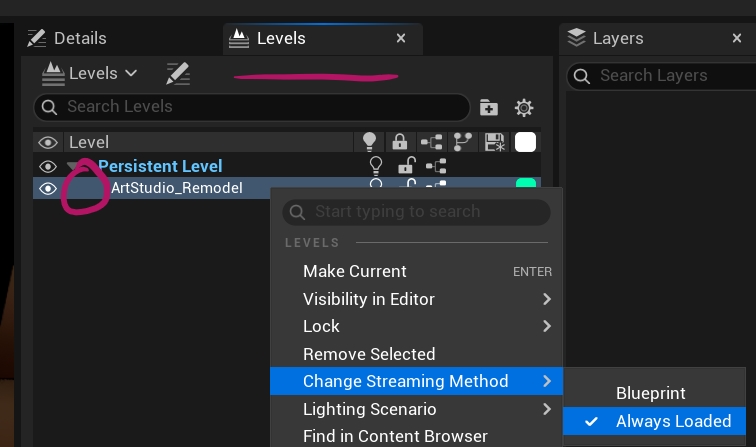Screen dimensions: 756x447
Task: Choose Make Current from context menu
Action: tap(355, 271)
